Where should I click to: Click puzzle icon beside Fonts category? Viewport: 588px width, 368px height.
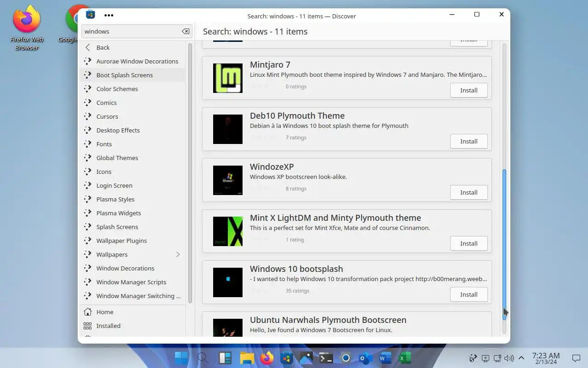coord(88,144)
